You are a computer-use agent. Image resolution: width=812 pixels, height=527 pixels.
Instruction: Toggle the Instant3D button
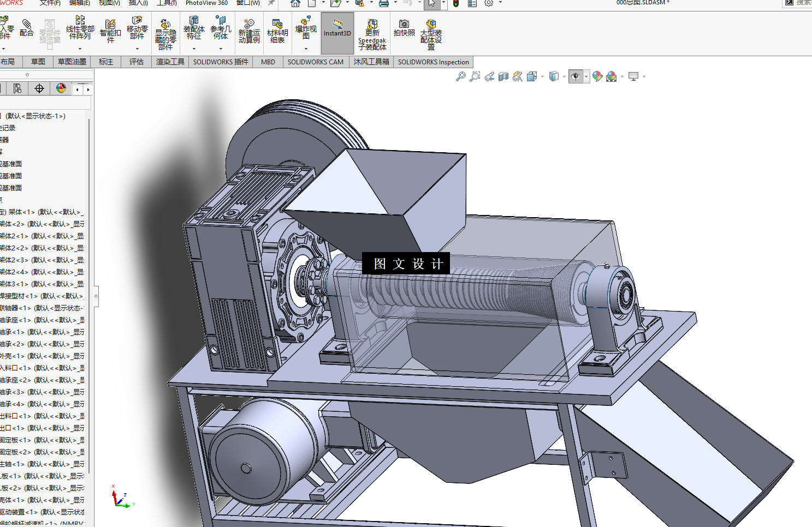tap(337, 33)
